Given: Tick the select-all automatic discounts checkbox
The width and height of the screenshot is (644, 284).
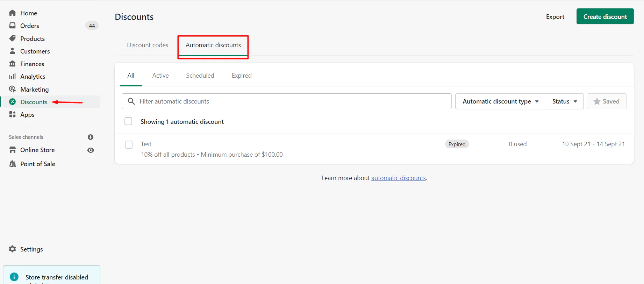Looking at the screenshot, I should [x=128, y=121].
